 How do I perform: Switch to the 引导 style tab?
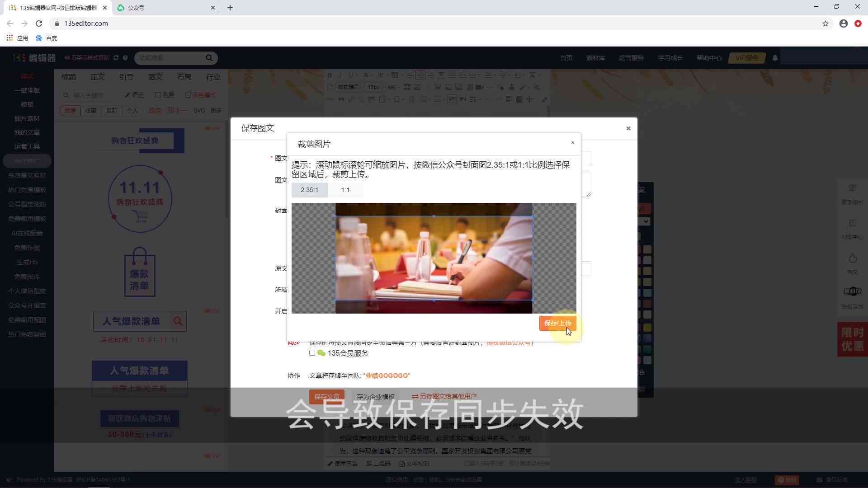click(x=127, y=77)
